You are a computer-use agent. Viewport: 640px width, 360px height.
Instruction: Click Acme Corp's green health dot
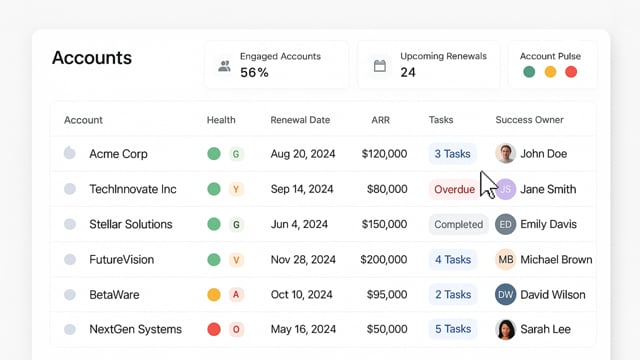click(214, 154)
